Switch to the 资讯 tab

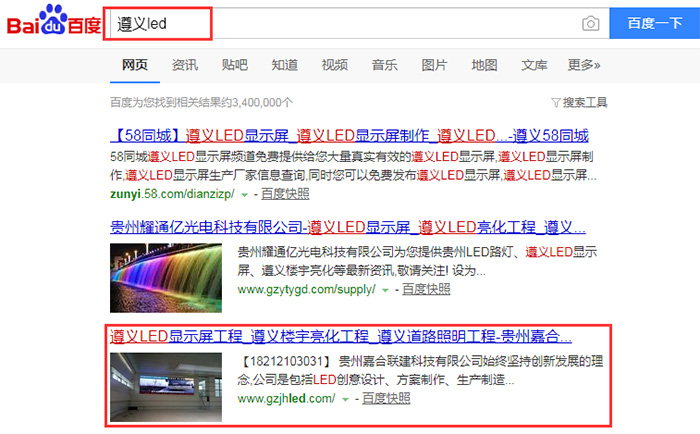point(184,65)
